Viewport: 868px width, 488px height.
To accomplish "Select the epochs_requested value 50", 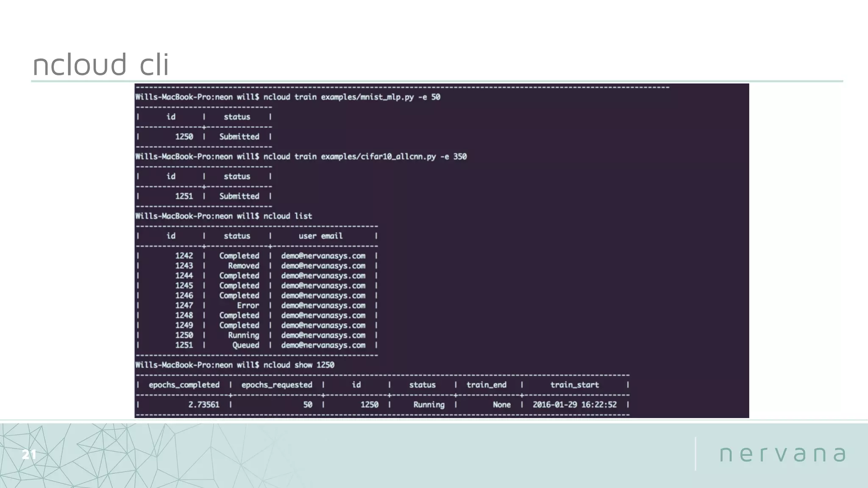I will pyautogui.click(x=308, y=405).
